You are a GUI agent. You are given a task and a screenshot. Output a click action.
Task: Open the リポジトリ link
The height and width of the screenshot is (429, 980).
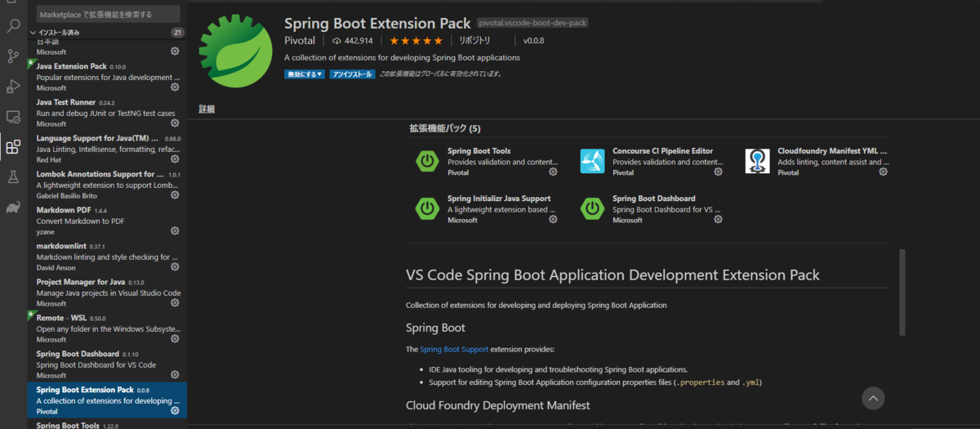(474, 40)
